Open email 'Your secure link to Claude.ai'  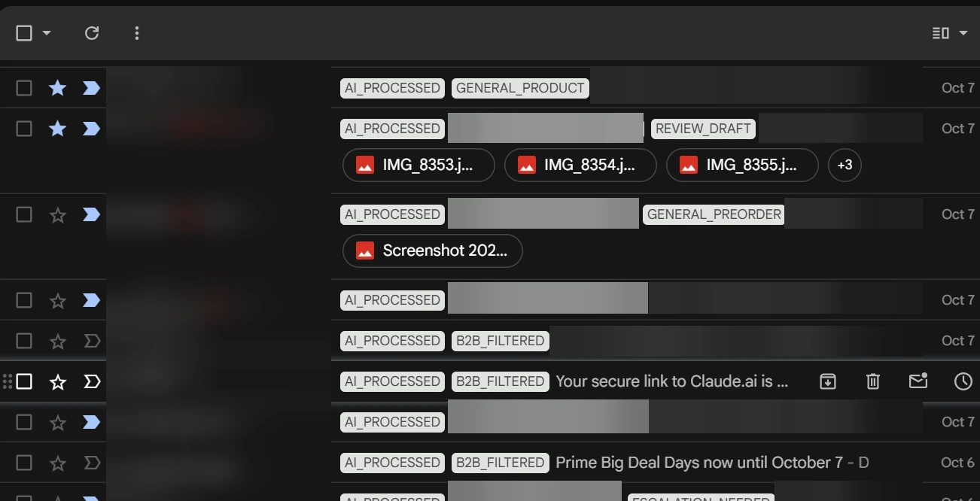[671, 381]
